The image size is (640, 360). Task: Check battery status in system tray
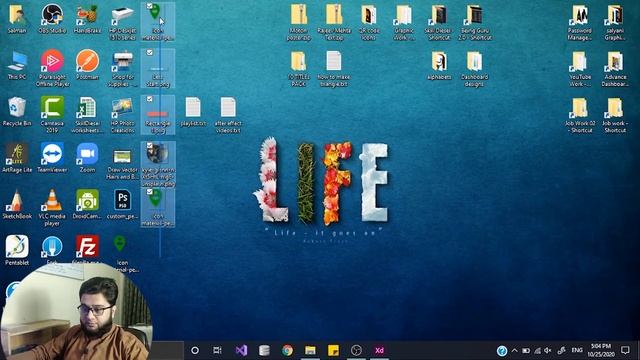[526, 351]
